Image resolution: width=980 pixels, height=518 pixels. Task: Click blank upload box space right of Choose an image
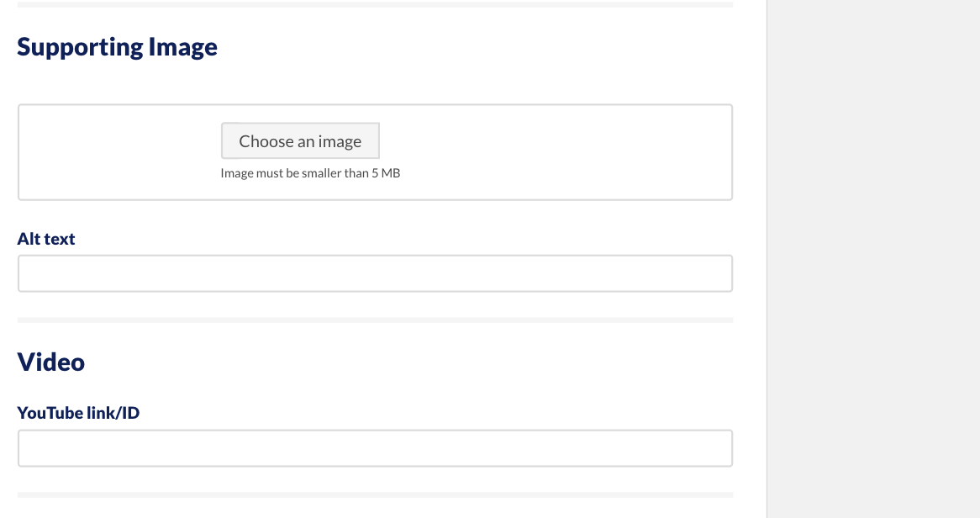pos(555,152)
